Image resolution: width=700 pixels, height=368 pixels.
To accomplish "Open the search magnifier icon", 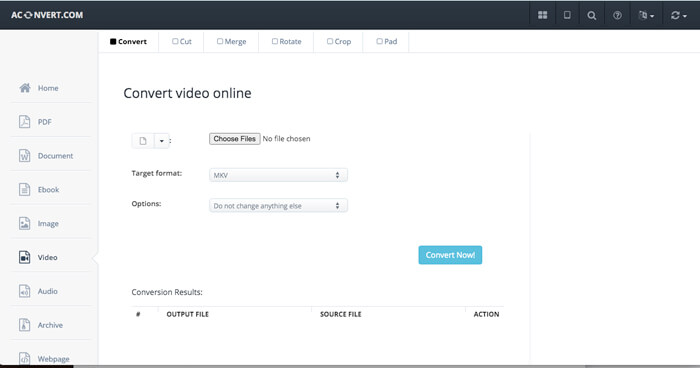I will pos(592,16).
